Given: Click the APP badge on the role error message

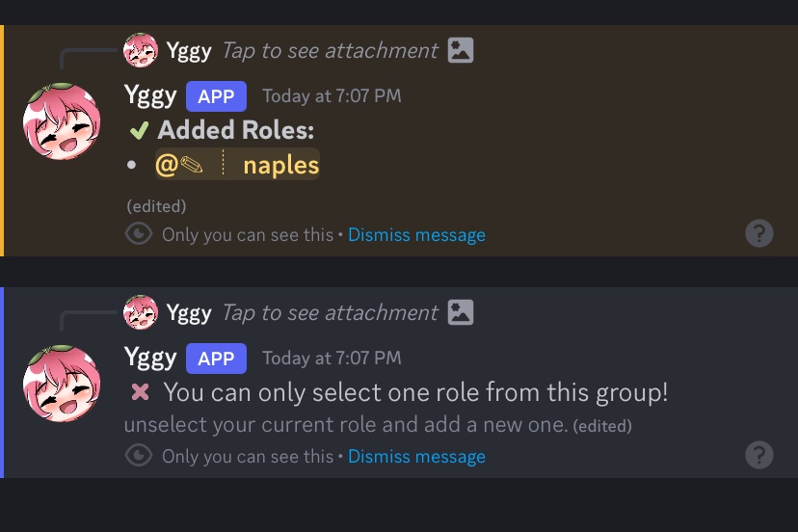Looking at the screenshot, I should pos(216,359).
